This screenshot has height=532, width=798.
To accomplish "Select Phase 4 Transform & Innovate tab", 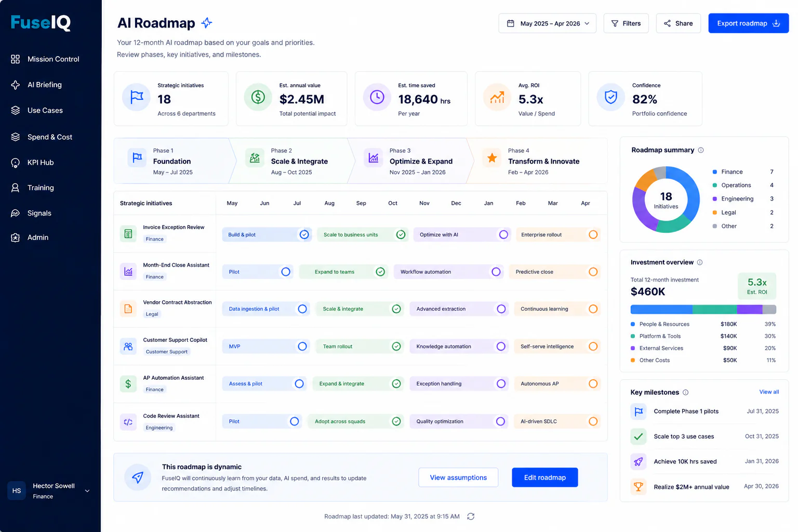I will (538, 161).
